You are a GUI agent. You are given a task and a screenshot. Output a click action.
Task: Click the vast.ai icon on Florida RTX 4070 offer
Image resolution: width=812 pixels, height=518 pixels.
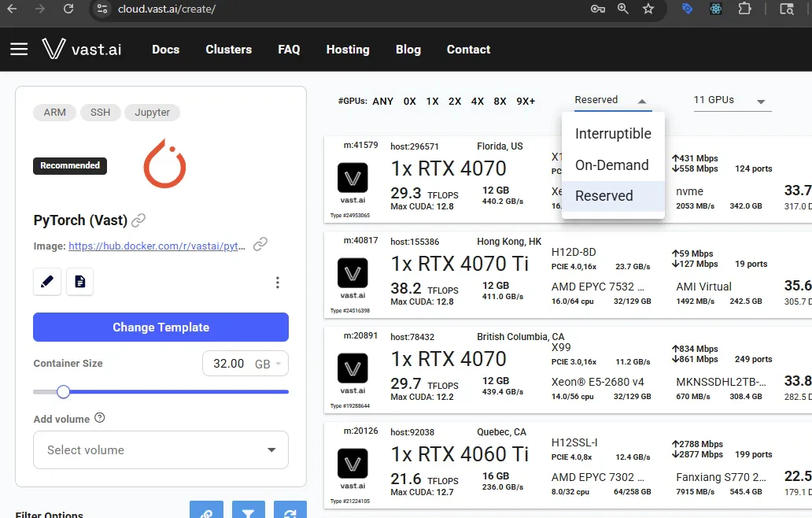[x=352, y=178]
